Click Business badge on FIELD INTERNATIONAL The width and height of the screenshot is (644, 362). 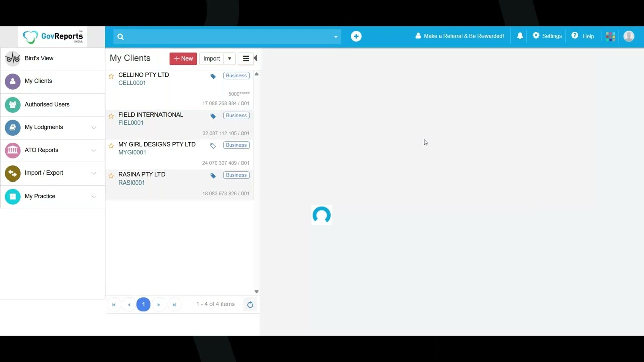(236, 116)
